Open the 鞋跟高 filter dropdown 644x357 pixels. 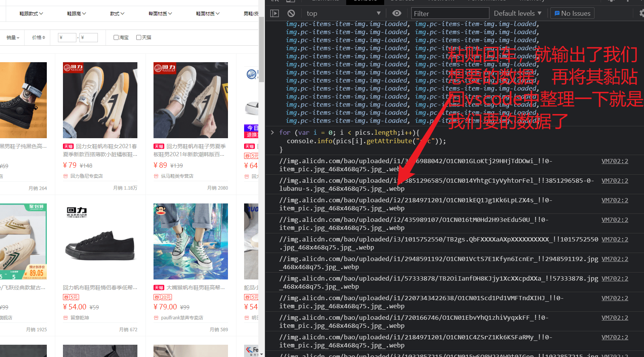[76, 13]
